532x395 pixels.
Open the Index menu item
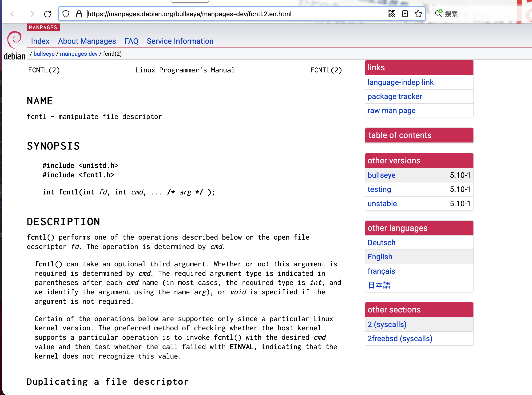point(40,41)
